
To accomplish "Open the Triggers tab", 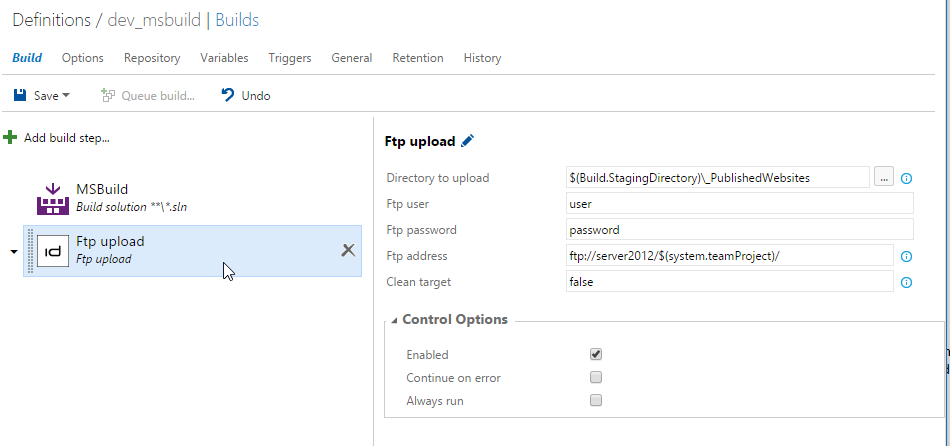I will point(290,58).
